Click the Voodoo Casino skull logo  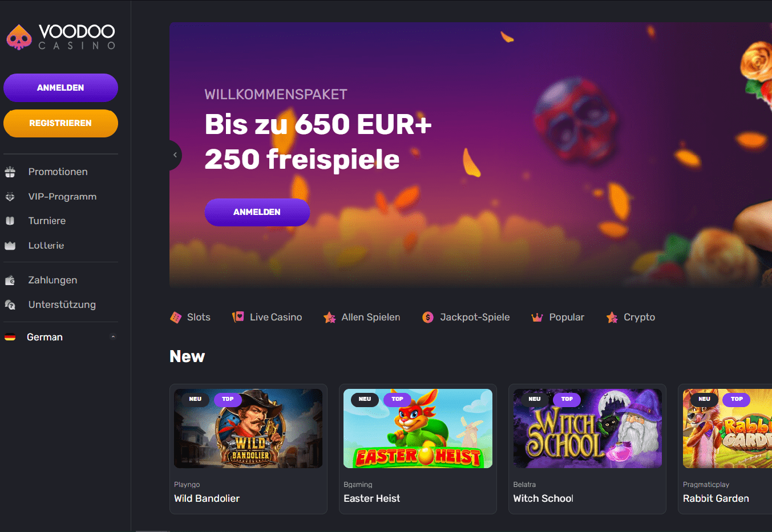[x=19, y=38]
